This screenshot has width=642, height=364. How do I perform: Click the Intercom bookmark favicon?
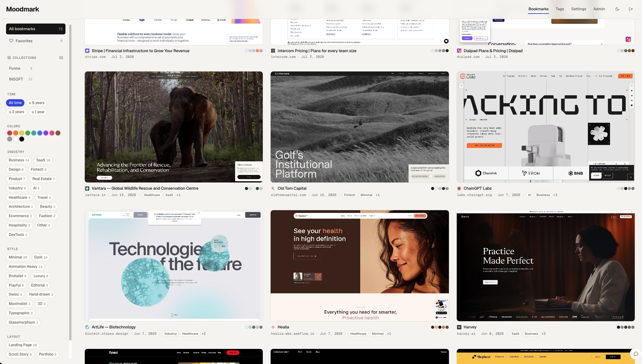pos(273,51)
